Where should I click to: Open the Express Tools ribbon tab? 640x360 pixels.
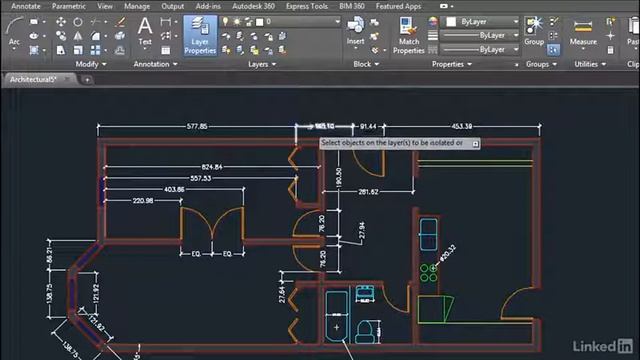tap(307, 6)
